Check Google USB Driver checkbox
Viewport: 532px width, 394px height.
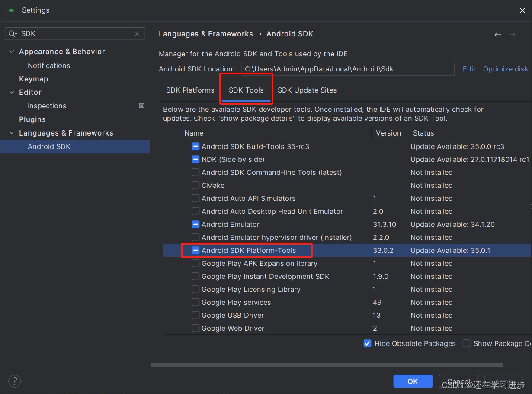tap(195, 315)
